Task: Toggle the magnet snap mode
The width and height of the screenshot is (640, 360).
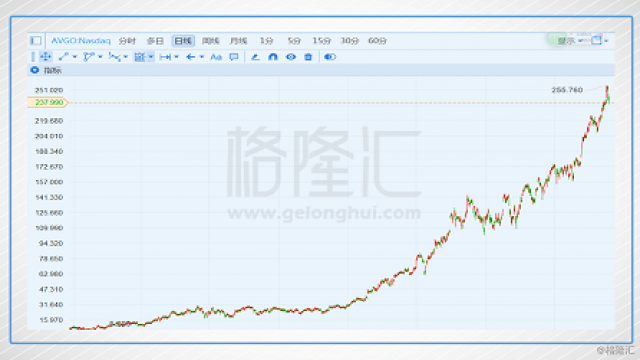Action: [273, 57]
